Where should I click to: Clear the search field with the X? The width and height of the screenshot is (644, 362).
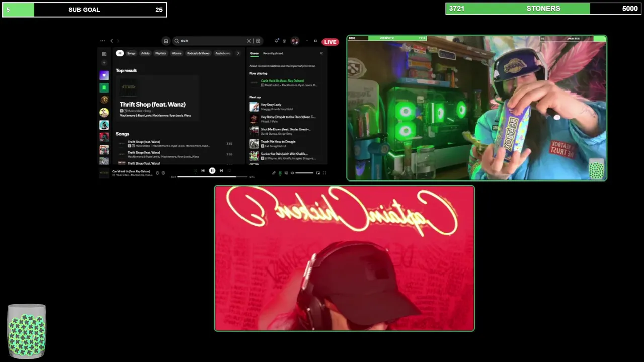pyautogui.click(x=249, y=41)
